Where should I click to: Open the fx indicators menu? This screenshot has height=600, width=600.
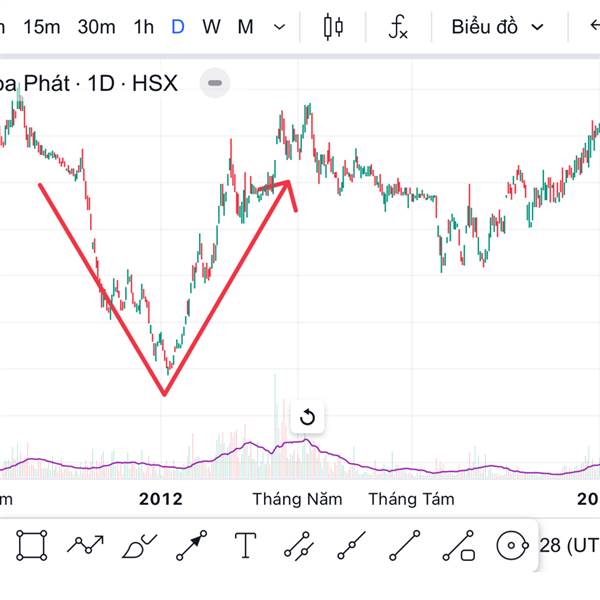(398, 27)
